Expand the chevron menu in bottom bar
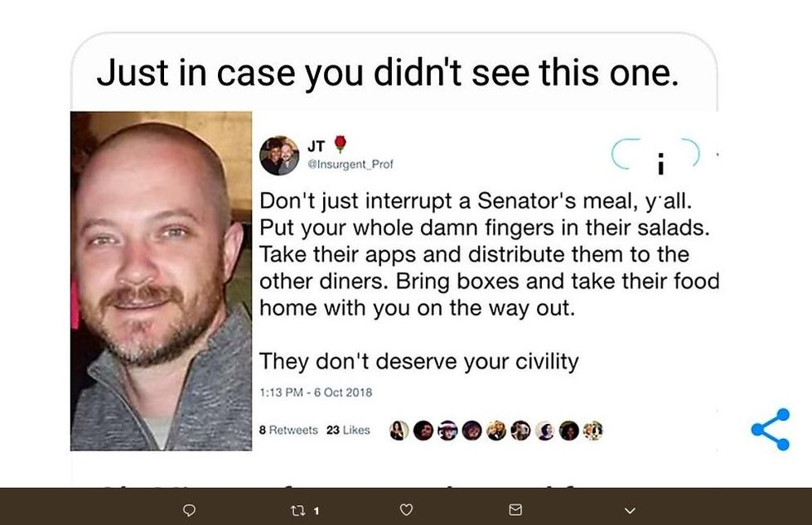The width and height of the screenshot is (812, 525). [630, 510]
